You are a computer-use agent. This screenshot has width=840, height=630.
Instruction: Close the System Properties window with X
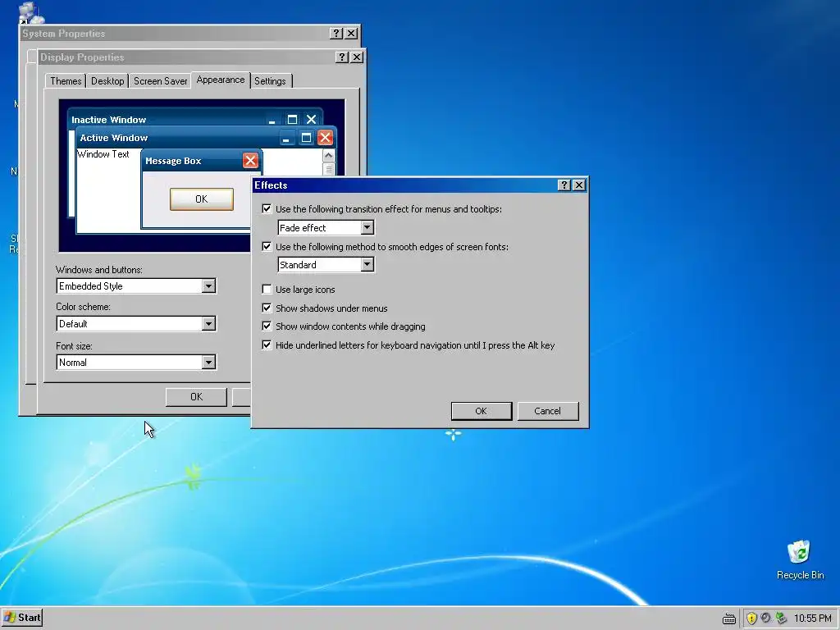351,33
